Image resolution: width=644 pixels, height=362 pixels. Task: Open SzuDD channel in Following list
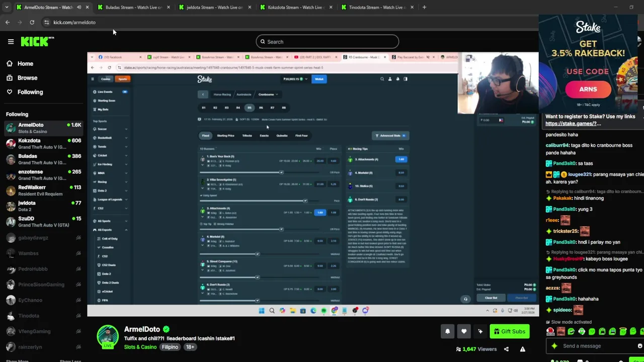[43, 221]
